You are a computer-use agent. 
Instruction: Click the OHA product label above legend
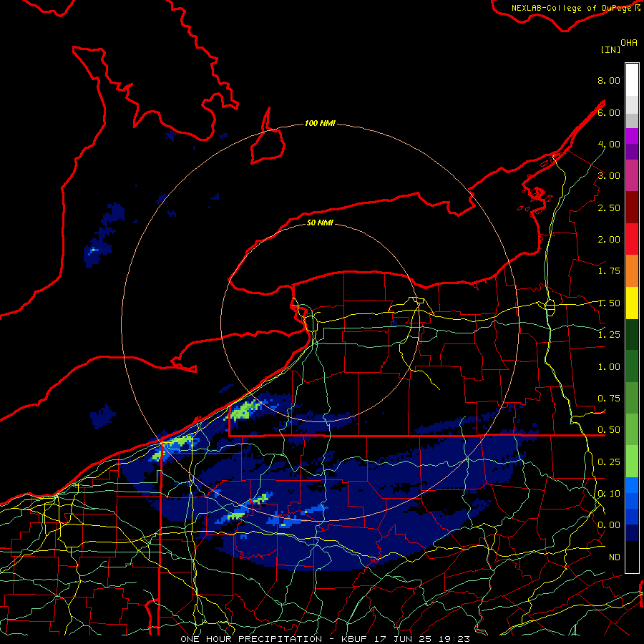click(629, 43)
